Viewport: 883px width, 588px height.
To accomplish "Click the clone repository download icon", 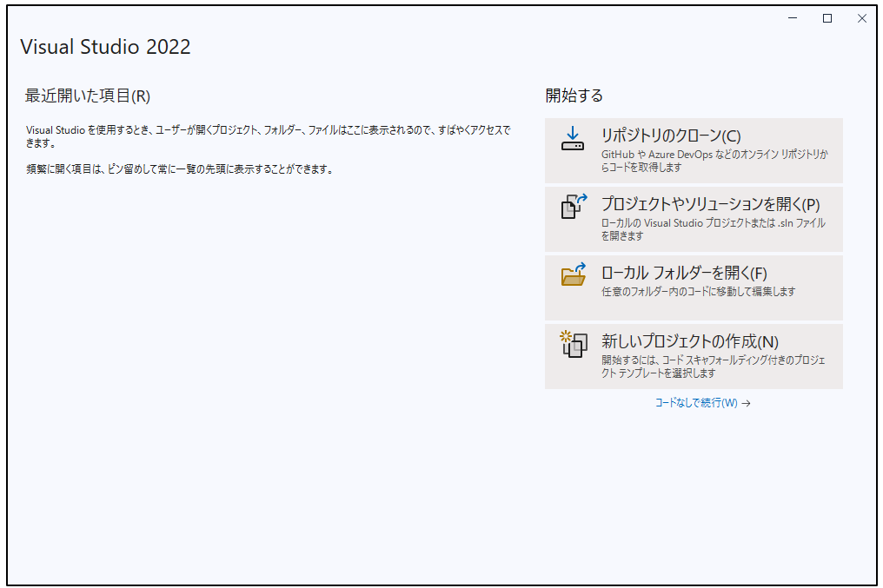I will 573,139.
